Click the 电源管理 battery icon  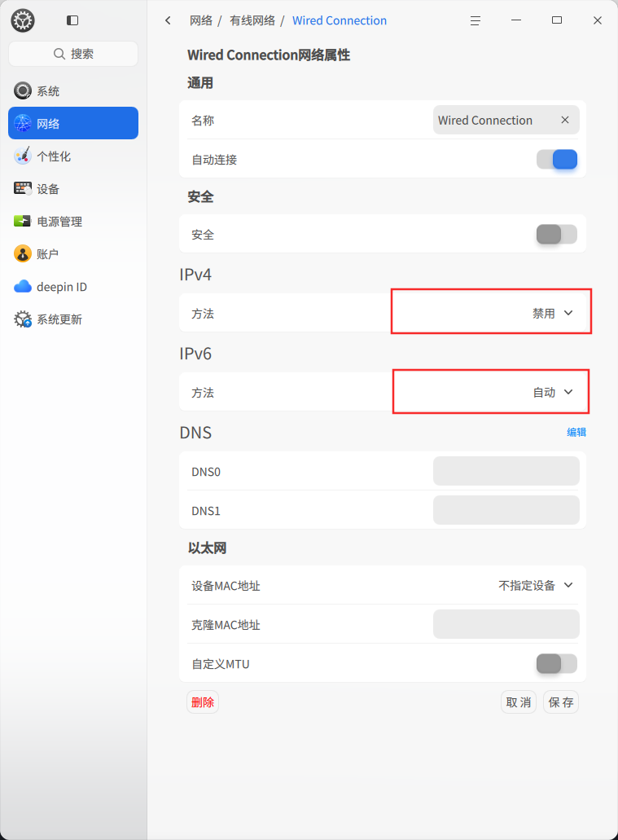point(23,221)
